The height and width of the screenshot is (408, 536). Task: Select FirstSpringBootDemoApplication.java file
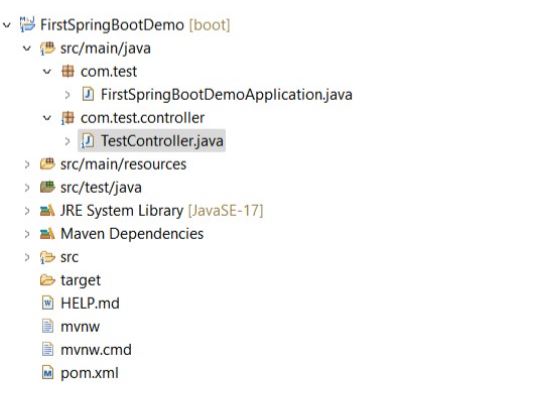click(x=226, y=95)
